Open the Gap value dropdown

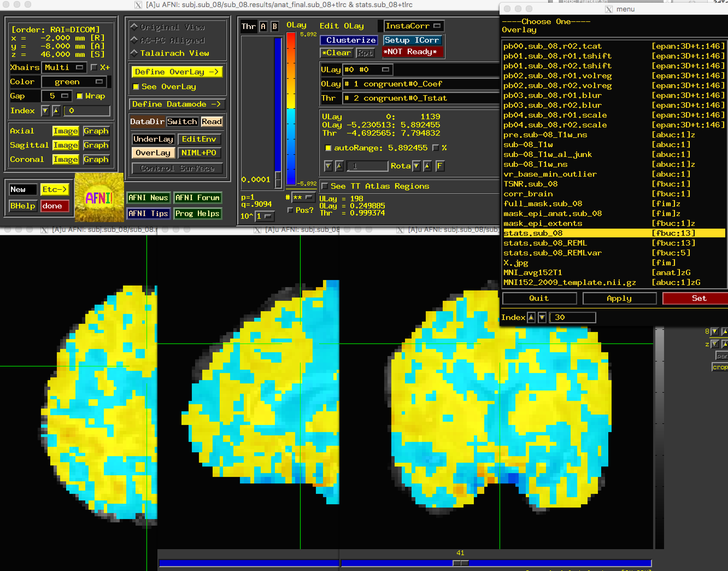(57, 96)
